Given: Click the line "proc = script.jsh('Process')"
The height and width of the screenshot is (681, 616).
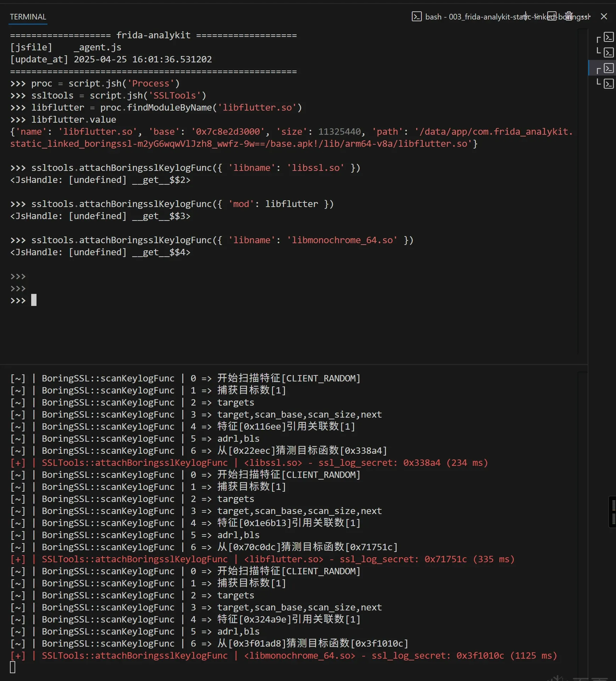Looking at the screenshot, I should [x=95, y=83].
